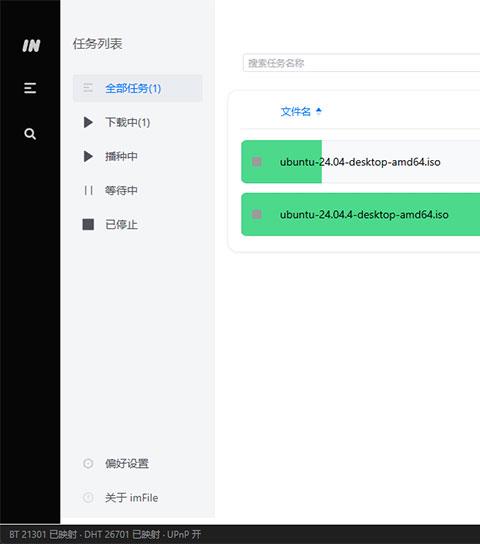
Task: Open the search magnifier in sidebar
Action: click(30, 134)
